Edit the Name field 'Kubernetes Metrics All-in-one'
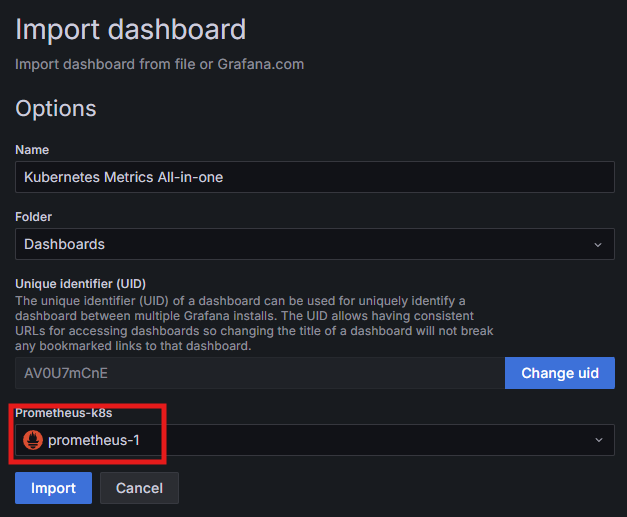Image resolution: width=627 pixels, height=517 pixels. pyautogui.click(x=315, y=177)
